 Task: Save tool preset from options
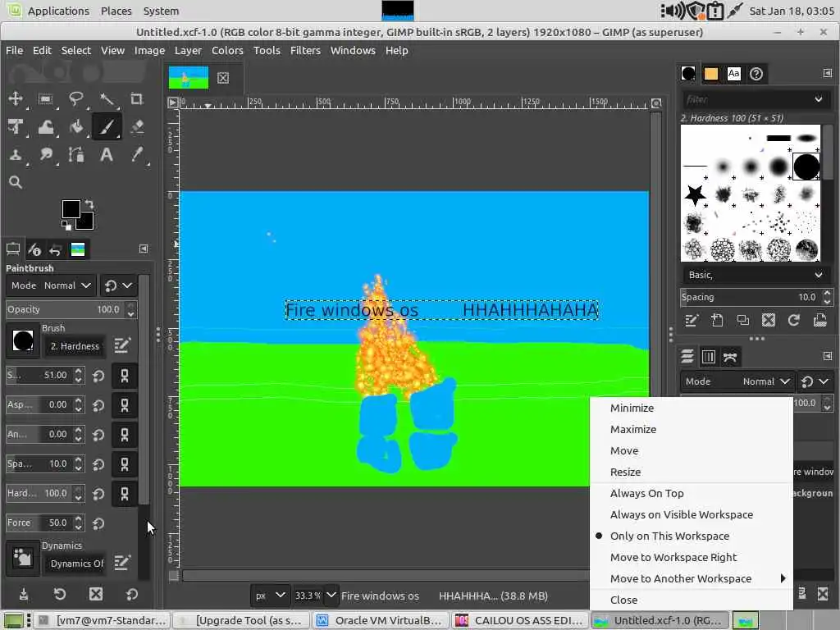(24, 594)
